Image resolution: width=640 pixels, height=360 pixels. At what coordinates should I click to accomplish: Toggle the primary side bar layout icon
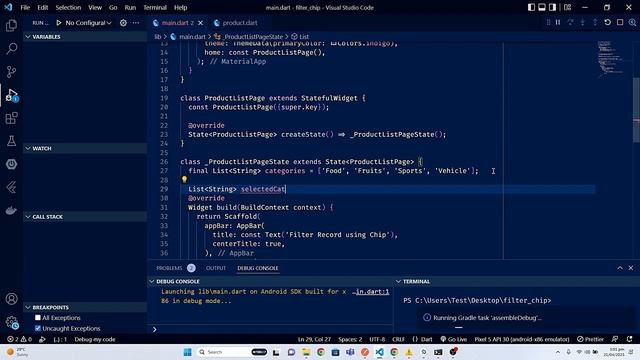[x=531, y=7]
